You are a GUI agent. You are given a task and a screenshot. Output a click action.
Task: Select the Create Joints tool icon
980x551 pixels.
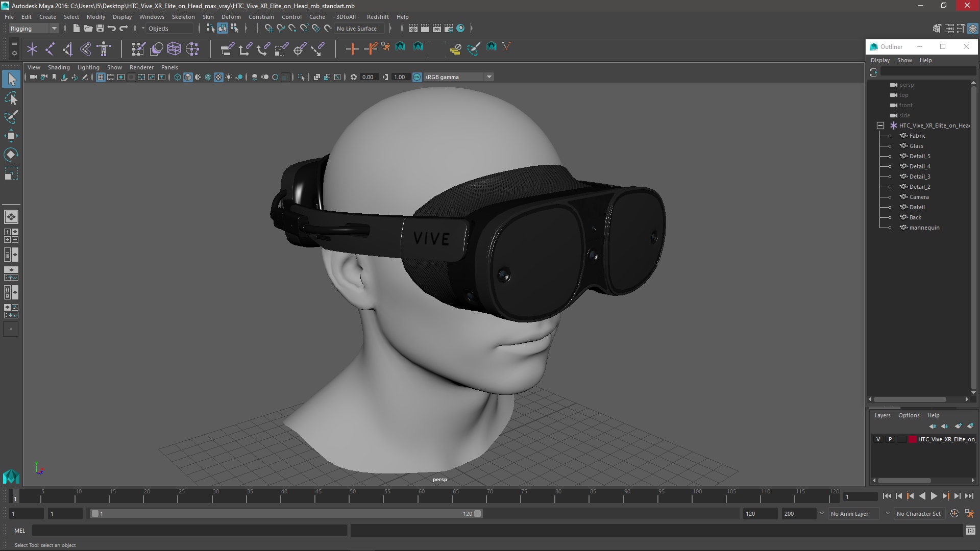[50, 49]
